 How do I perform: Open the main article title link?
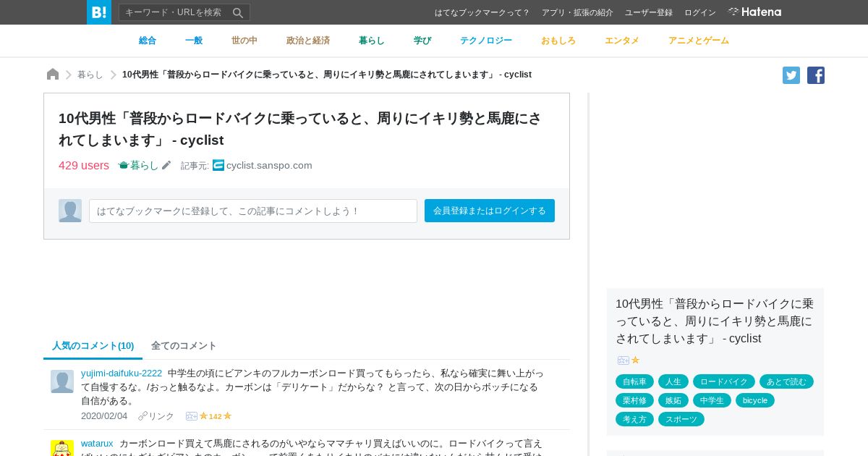pyautogui.click(x=299, y=129)
